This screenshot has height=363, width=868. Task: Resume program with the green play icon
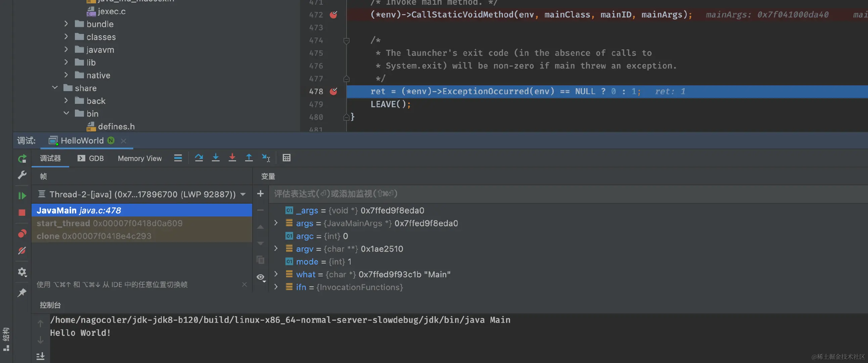click(x=22, y=196)
